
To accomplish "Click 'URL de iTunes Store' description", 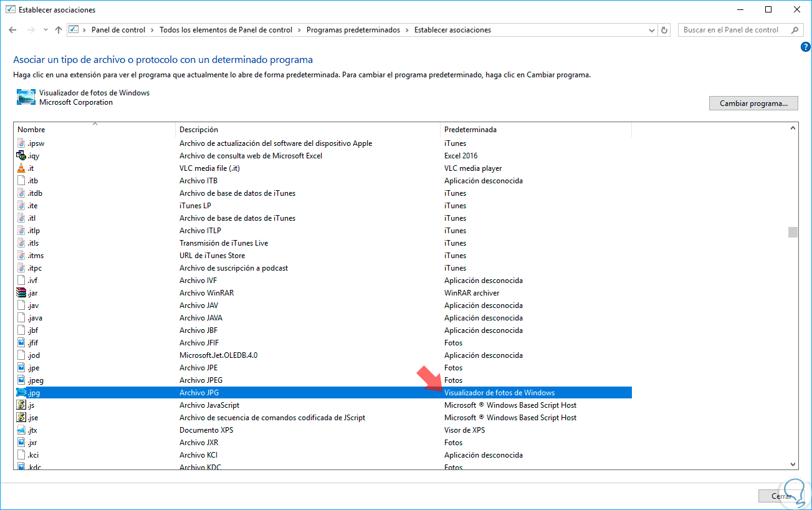I will [212, 256].
